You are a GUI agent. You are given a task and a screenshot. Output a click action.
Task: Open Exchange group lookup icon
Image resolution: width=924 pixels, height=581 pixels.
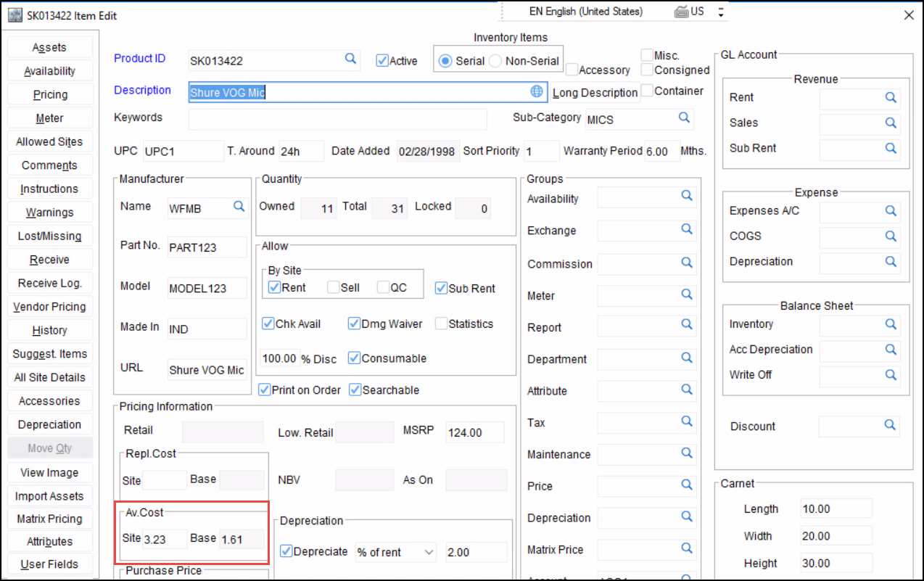pyautogui.click(x=687, y=229)
